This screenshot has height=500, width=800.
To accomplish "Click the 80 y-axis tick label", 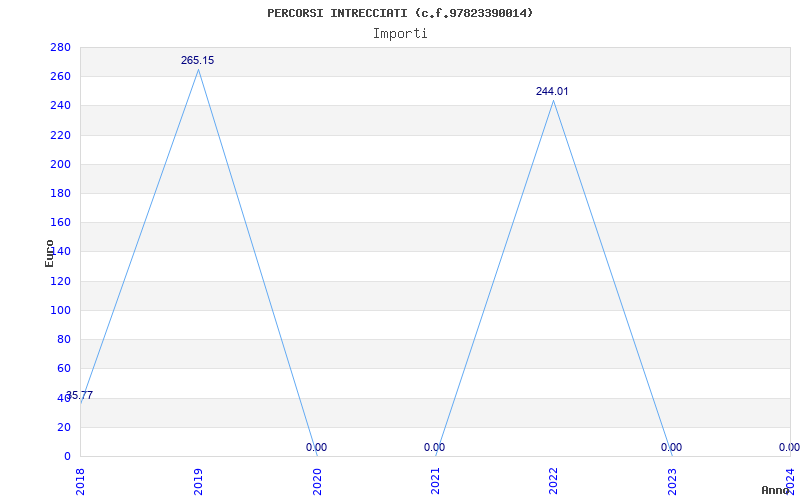I will coord(64,339).
